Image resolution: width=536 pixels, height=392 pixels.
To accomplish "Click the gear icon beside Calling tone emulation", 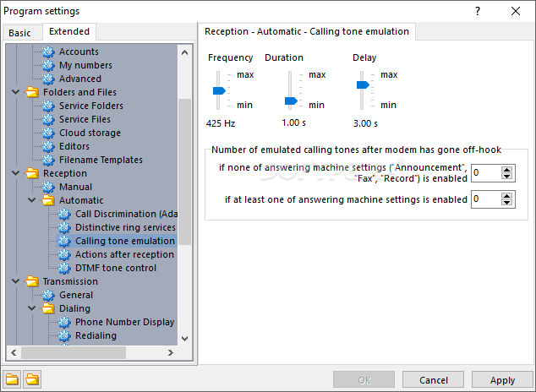I will point(64,241).
